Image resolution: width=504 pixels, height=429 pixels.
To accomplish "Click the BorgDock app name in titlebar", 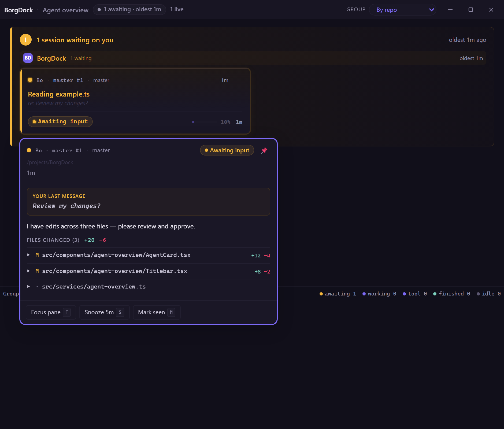I will [18, 10].
